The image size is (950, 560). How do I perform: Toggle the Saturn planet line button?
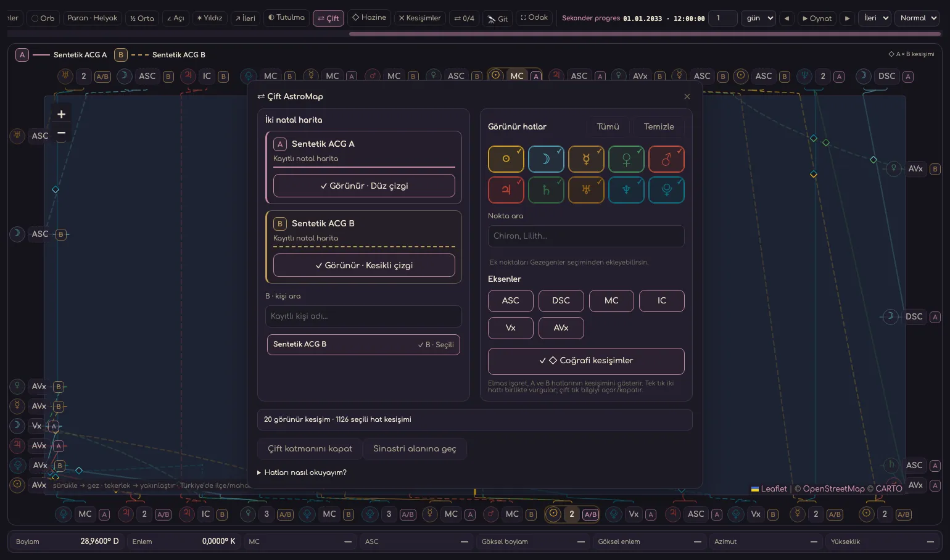point(546,190)
